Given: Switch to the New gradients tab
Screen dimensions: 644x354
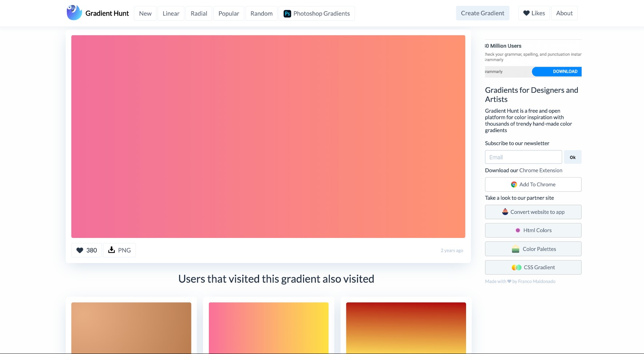Looking at the screenshot, I should pyautogui.click(x=145, y=13).
